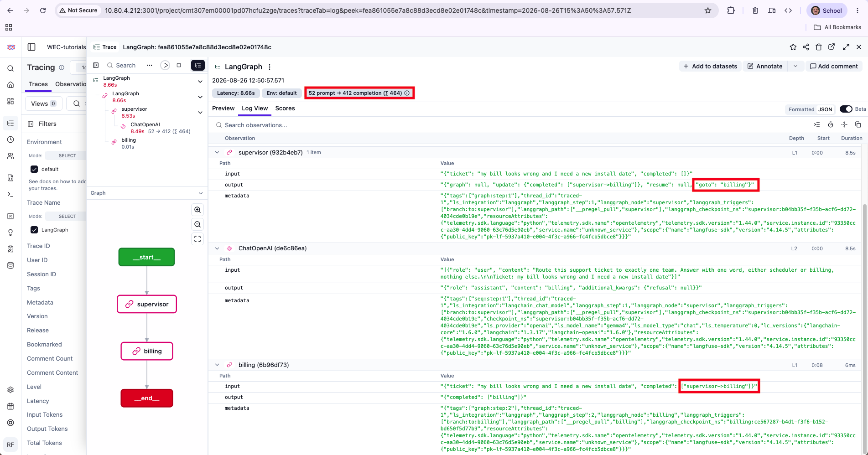Screen dimensions: 868x455
Task: Switch to the Scores tab
Action: [x=285, y=108]
